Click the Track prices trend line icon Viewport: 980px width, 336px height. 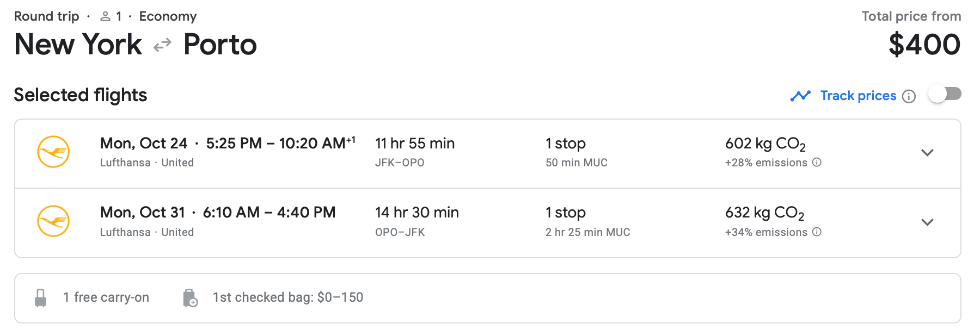coord(800,96)
